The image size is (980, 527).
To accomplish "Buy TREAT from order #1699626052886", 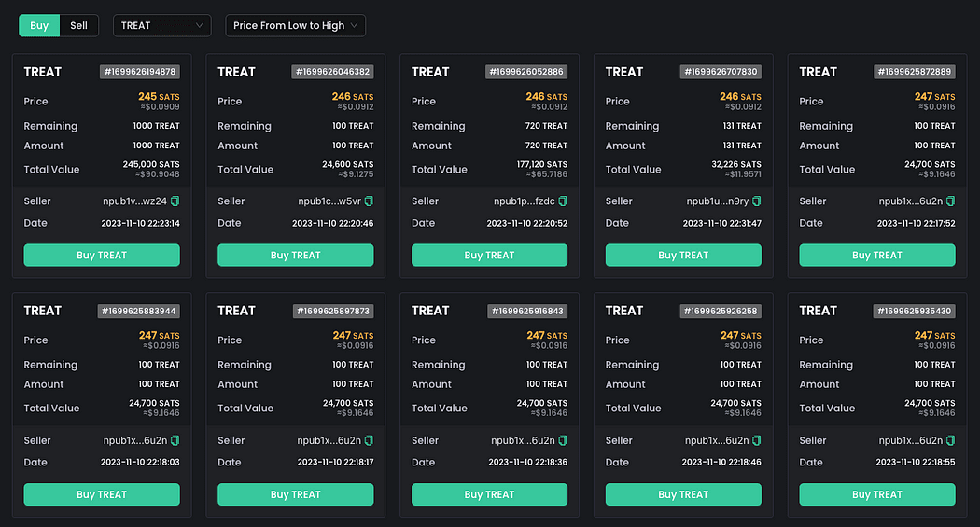I will click(489, 255).
